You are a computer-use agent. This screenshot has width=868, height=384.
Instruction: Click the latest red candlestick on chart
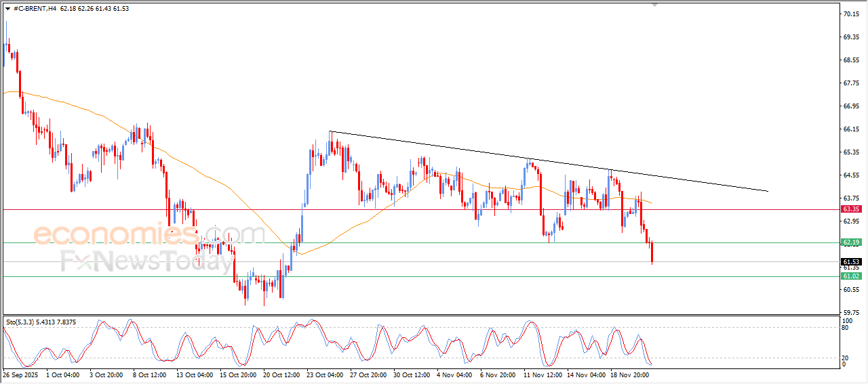[x=652, y=253]
